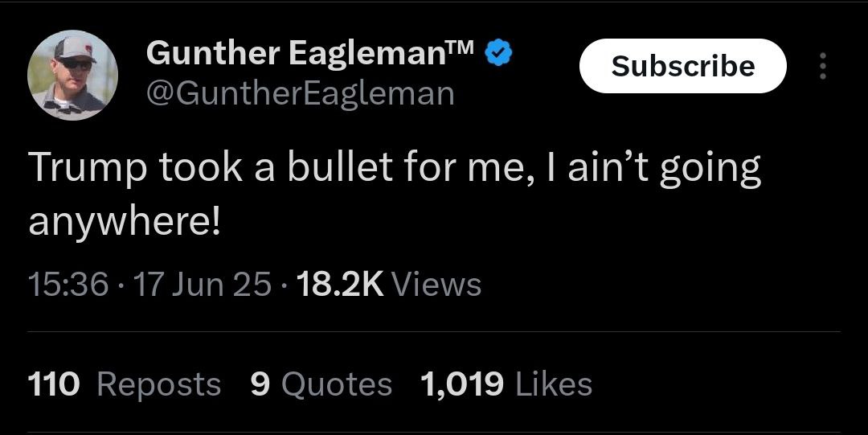Click the Reposts label text
Image resolution: width=868 pixels, height=435 pixels.
point(158,384)
